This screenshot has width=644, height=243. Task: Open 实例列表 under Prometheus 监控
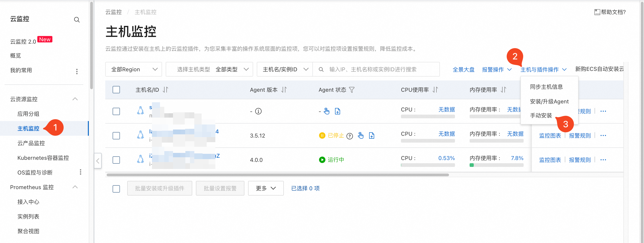tap(28, 216)
